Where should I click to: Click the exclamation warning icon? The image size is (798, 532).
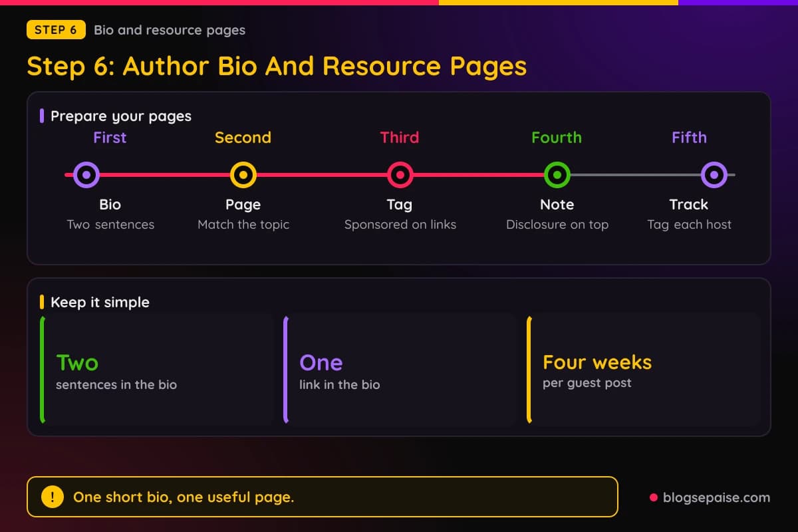[x=53, y=497]
